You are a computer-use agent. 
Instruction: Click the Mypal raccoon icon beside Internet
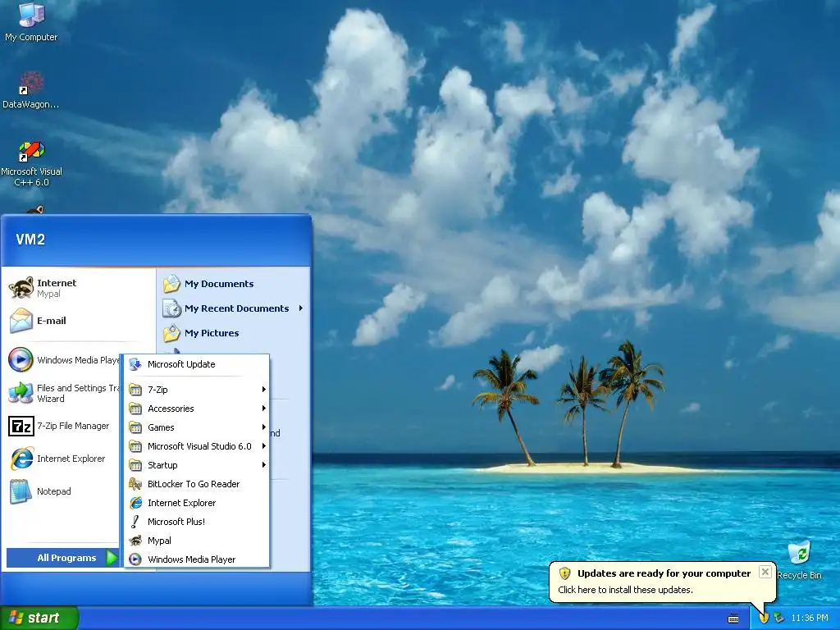pos(21,288)
